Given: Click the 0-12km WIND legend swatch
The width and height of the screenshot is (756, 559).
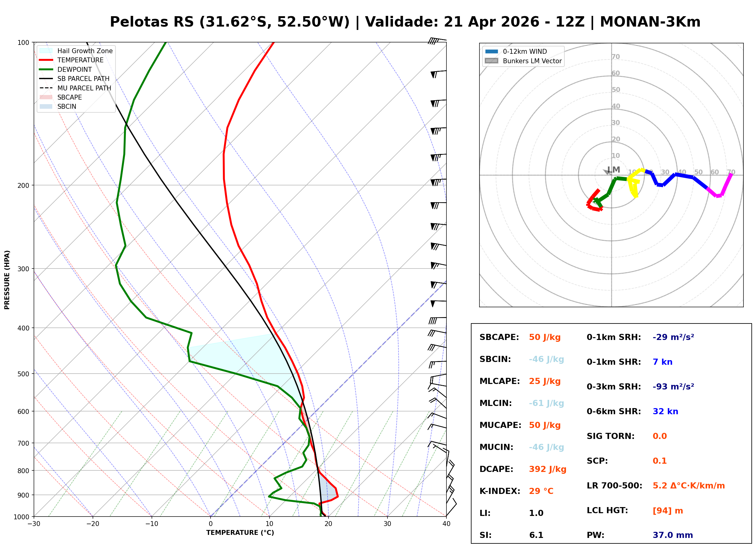Looking at the screenshot, I should [491, 51].
